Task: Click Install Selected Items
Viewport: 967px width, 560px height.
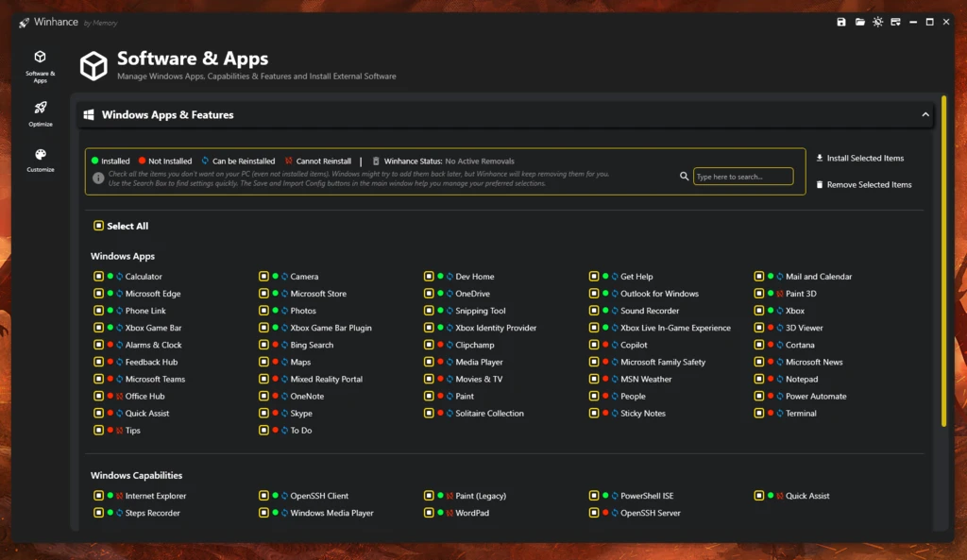Action: 860,158
